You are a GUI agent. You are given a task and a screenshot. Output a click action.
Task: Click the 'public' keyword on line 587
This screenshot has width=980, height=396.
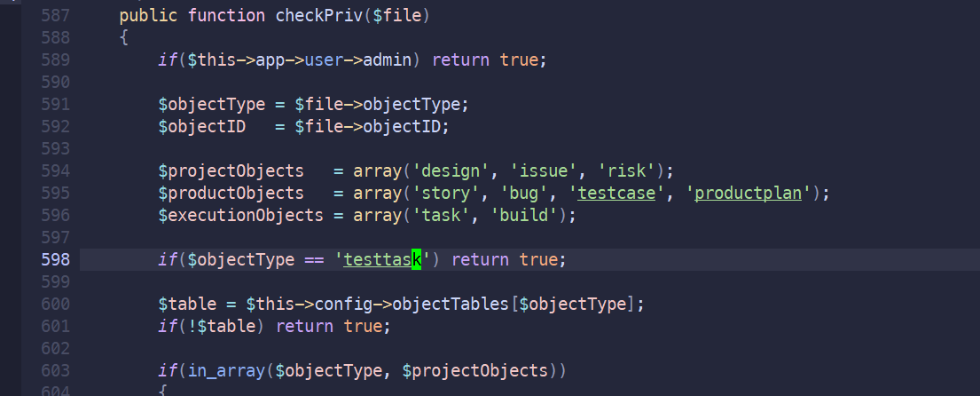[x=148, y=15]
